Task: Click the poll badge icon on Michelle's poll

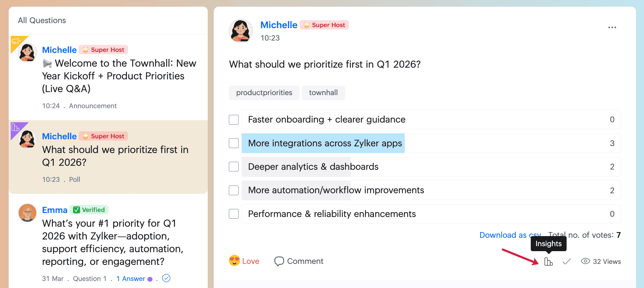Action: [15, 127]
